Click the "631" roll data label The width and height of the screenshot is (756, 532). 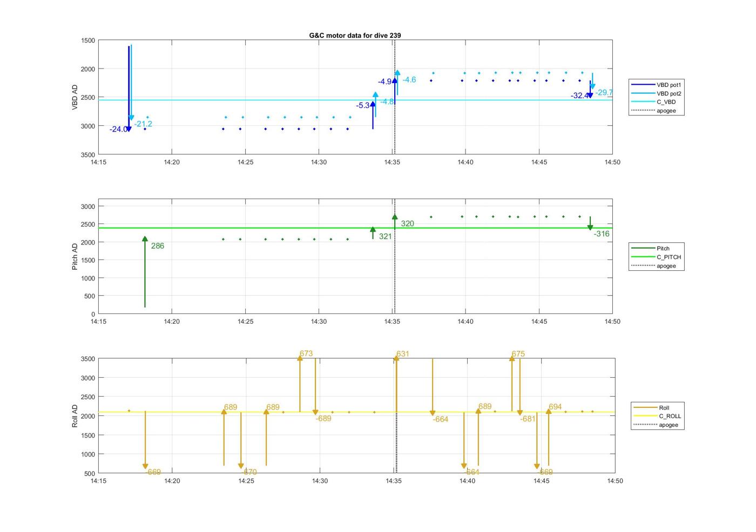pyautogui.click(x=403, y=354)
